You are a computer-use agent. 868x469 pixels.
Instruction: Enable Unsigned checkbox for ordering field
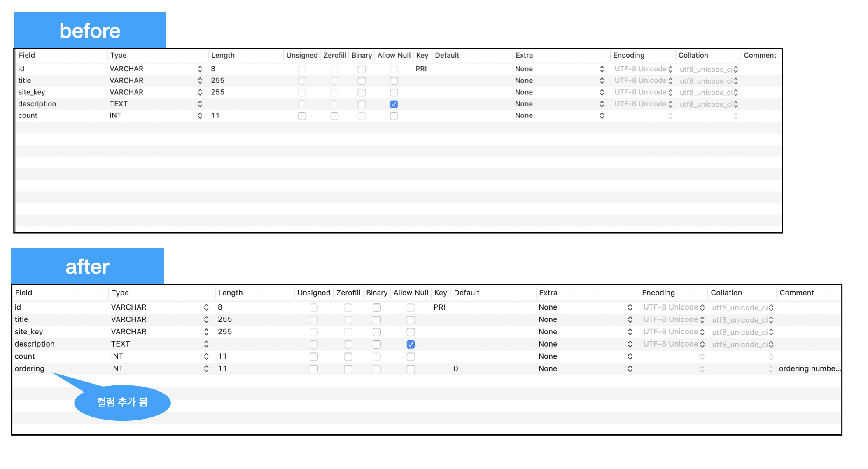coord(313,369)
